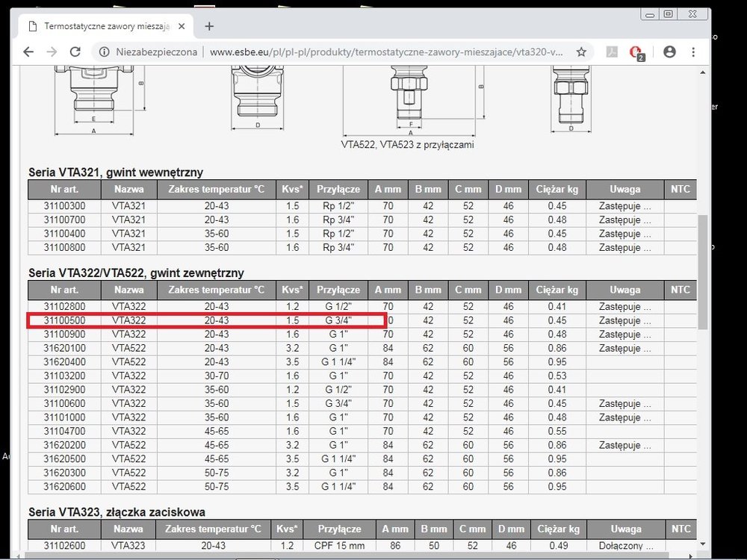
Task: Open site info for Niezabezpieczona warning
Action: [104, 52]
